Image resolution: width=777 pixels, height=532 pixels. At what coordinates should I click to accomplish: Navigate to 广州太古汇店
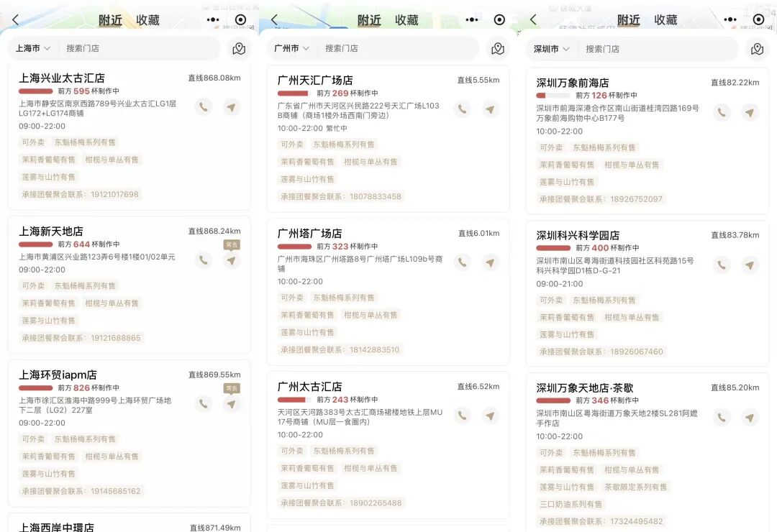(x=490, y=416)
